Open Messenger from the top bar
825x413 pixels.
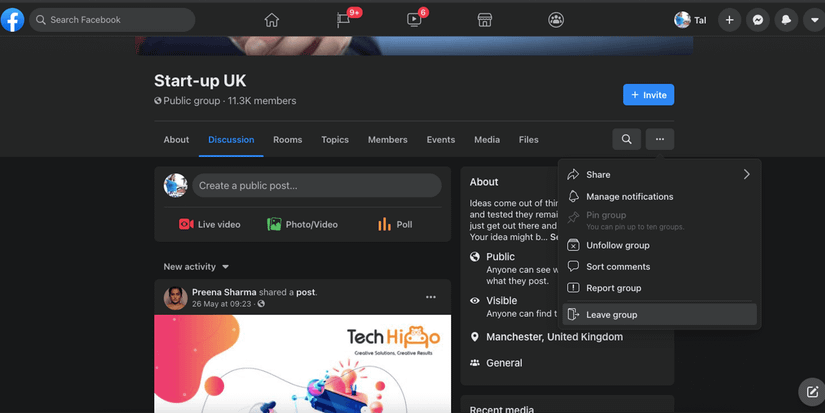(758, 20)
